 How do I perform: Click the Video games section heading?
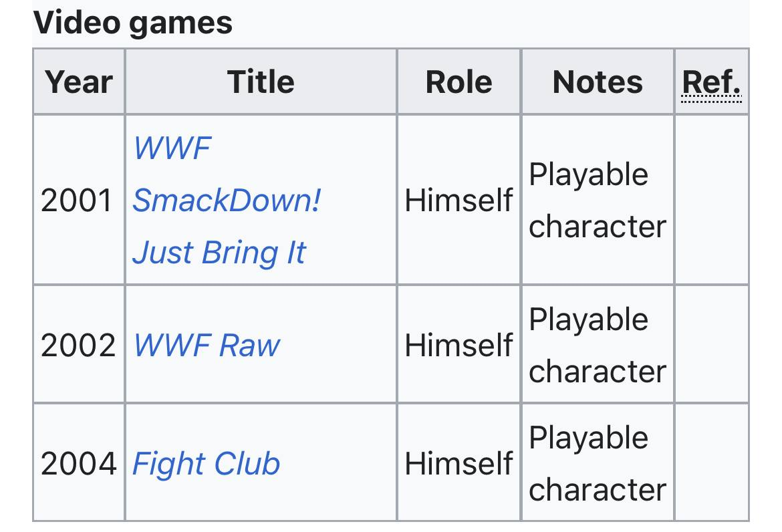(x=133, y=22)
